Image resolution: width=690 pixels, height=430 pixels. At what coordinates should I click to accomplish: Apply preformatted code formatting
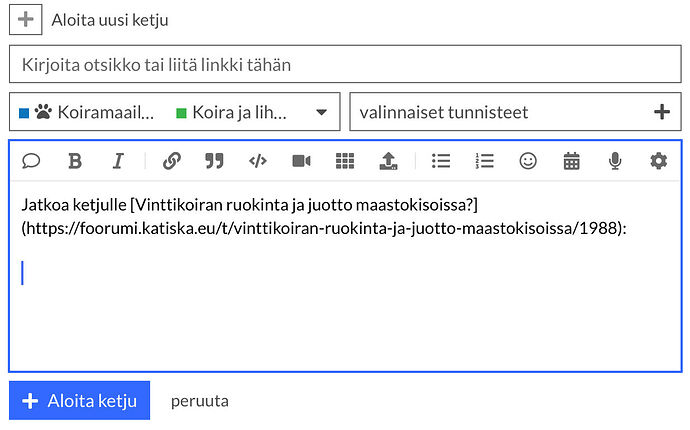tap(257, 161)
